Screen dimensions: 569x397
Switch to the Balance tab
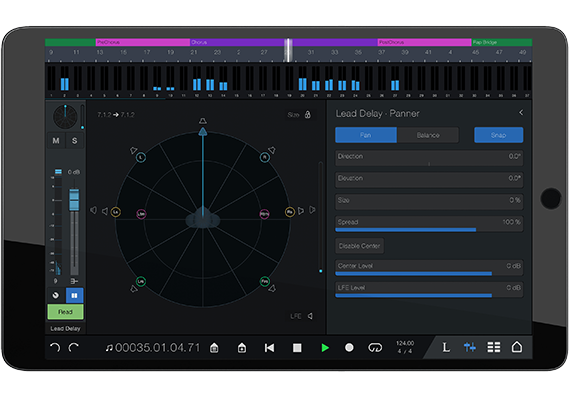coord(428,135)
